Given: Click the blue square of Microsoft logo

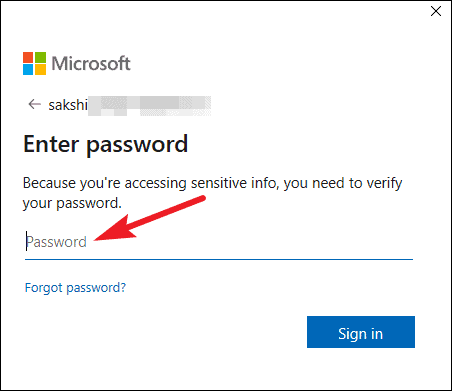Looking at the screenshot, I should (x=28, y=70).
